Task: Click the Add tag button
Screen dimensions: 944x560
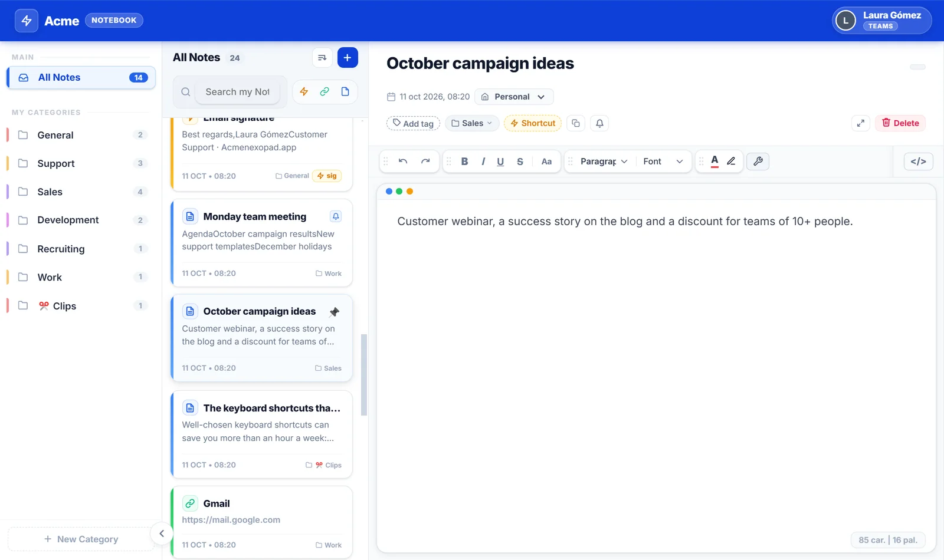Action: 413,123
